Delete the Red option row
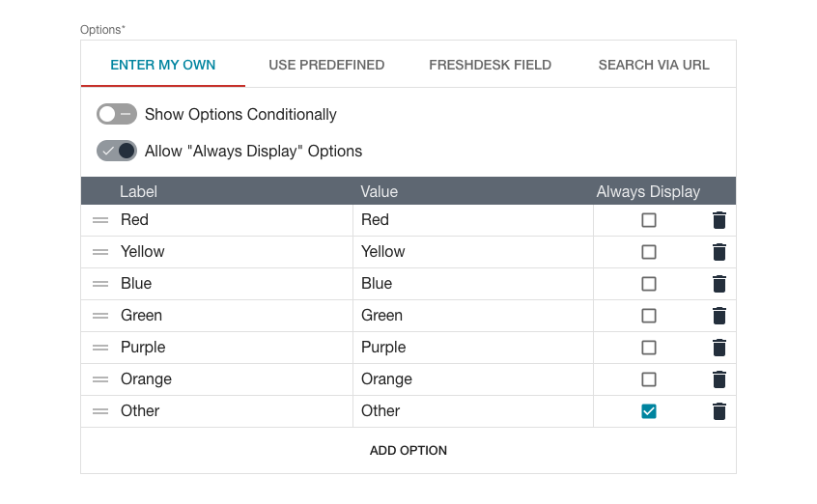The image size is (817, 504). [x=718, y=220]
